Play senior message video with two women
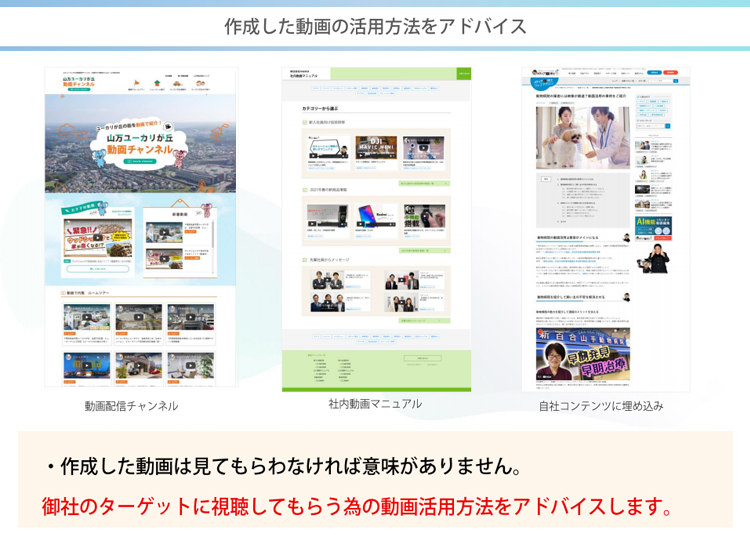This screenshot has height=535, width=750. (402, 302)
